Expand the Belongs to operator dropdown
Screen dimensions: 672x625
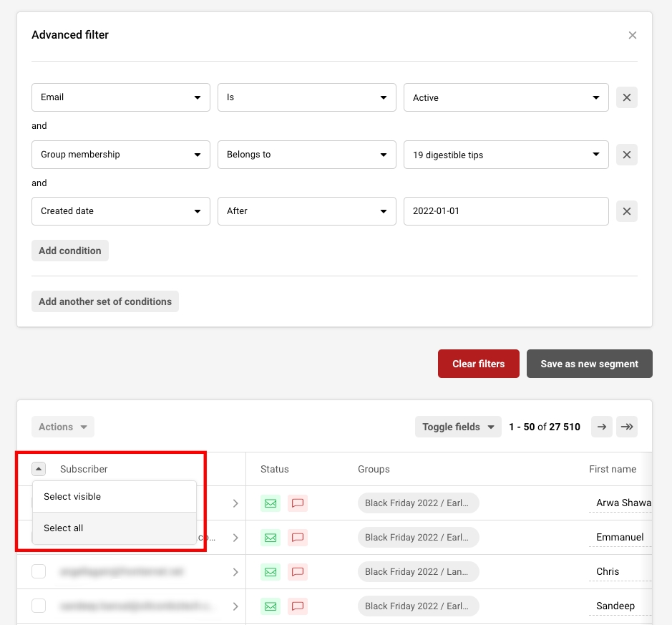coord(306,155)
